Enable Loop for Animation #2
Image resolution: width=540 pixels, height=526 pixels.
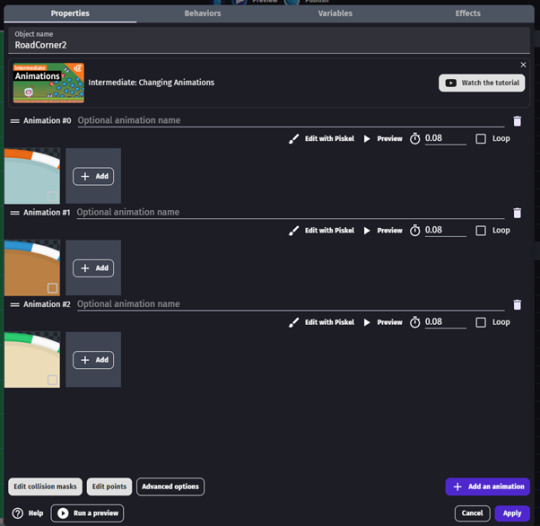click(x=480, y=322)
